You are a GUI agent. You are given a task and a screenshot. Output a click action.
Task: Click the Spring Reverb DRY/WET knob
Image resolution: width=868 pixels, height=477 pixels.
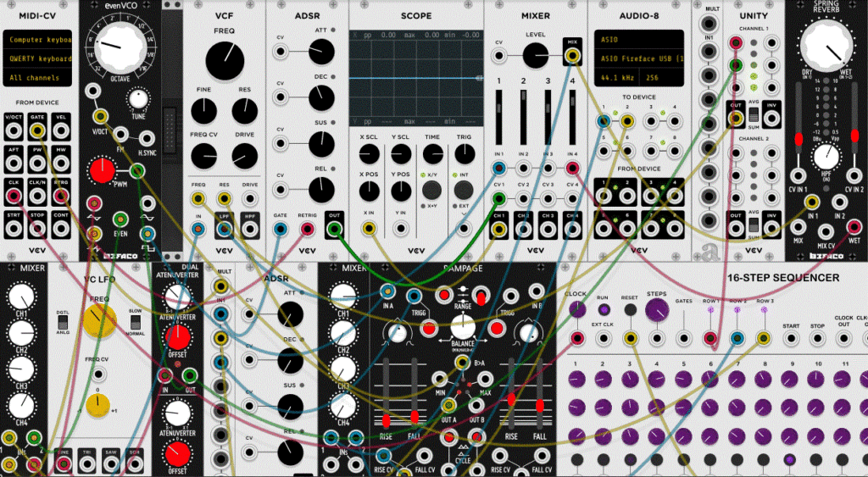826,45
